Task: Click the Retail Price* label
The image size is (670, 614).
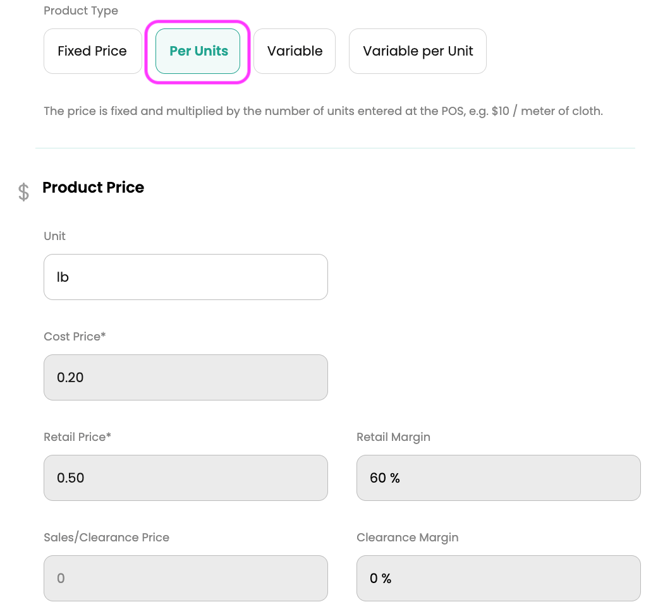Action: coord(78,437)
